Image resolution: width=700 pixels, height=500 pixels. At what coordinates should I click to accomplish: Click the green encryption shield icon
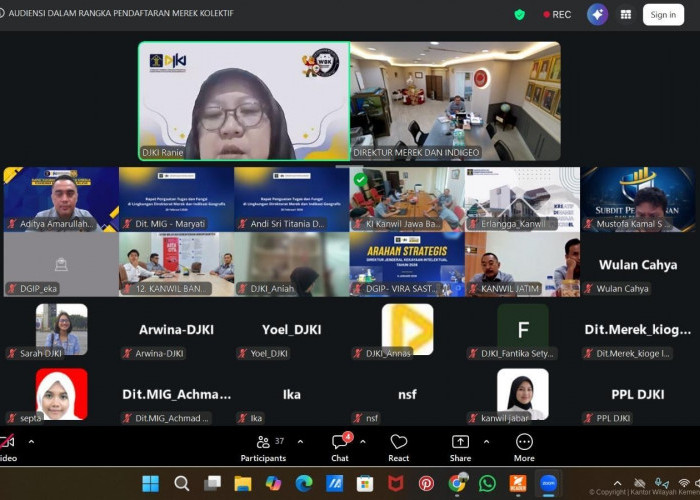point(519,15)
